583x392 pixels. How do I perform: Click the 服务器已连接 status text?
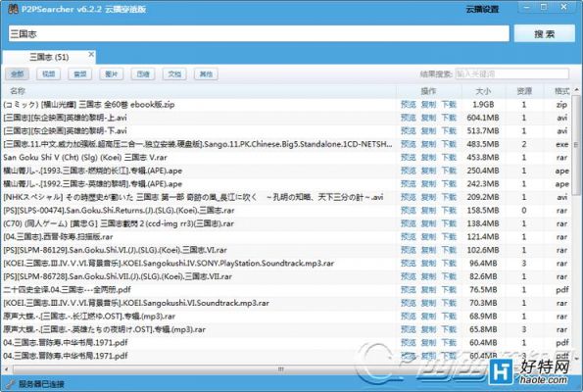click(x=41, y=384)
